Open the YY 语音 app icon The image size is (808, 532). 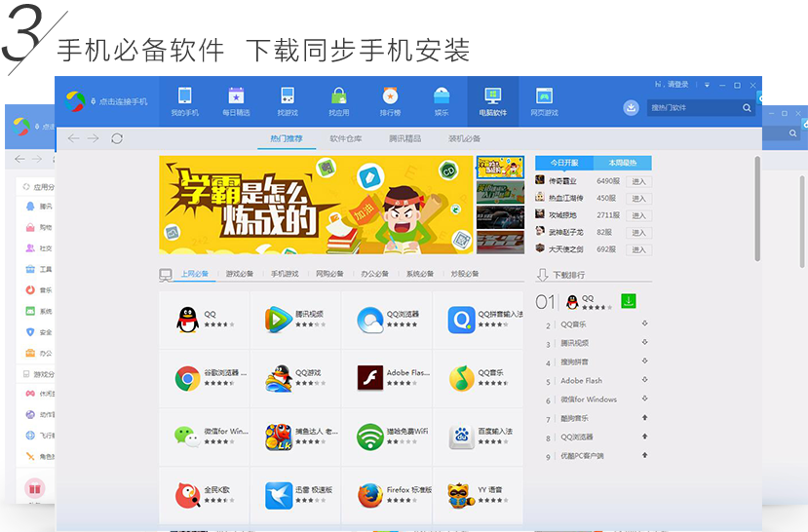(x=461, y=495)
